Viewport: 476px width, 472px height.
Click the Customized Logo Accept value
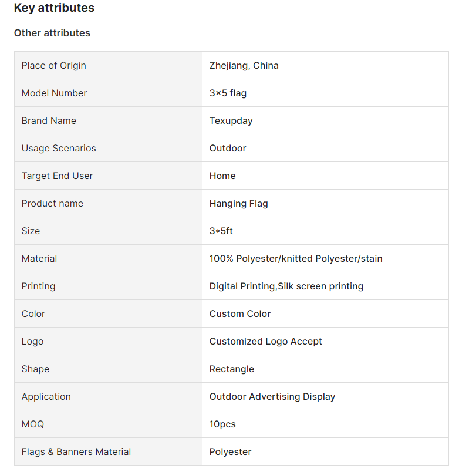[266, 341]
